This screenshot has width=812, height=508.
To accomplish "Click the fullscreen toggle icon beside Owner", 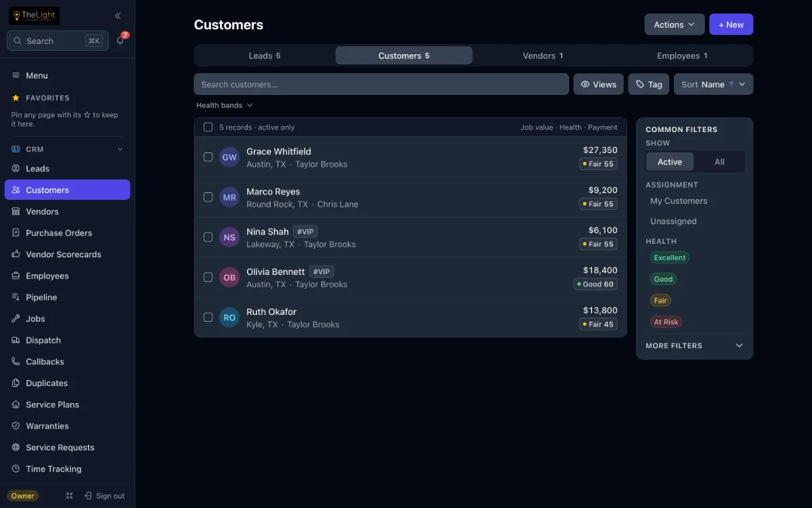I will pyautogui.click(x=69, y=496).
